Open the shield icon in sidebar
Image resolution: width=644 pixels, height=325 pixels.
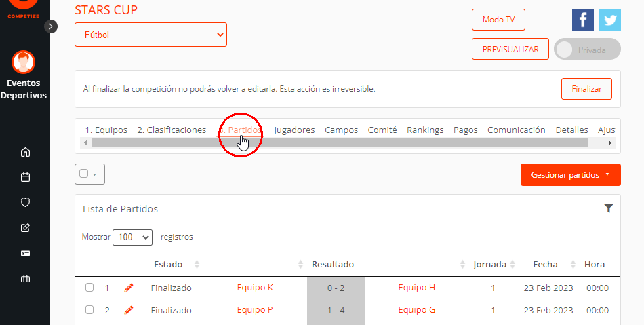click(26, 203)
